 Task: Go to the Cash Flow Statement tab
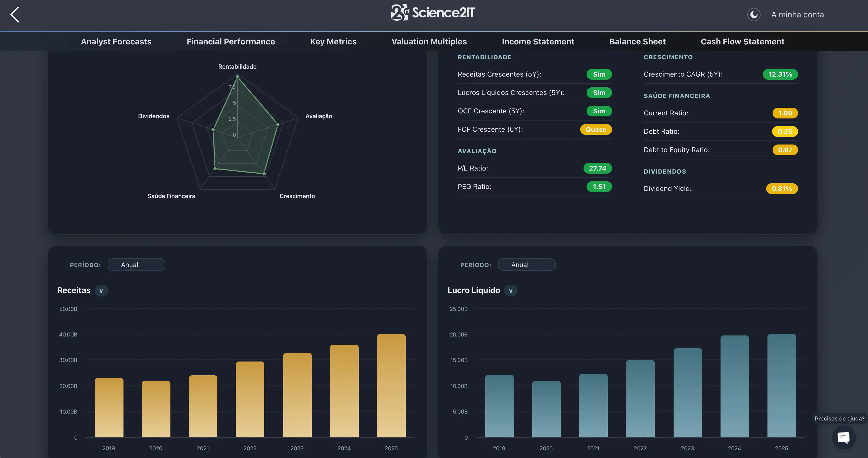(x=742, y=41)
